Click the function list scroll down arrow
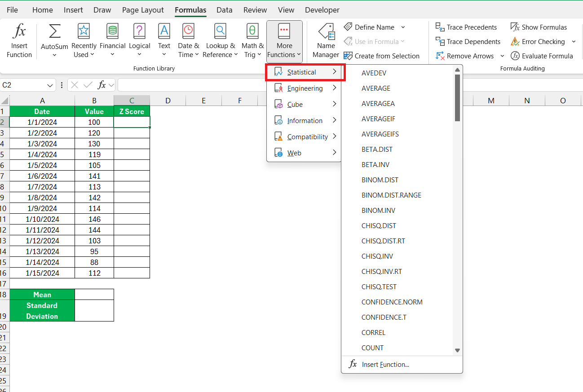Image resolution: width=583 pixels, height=392 pixels. tap(457, 350)
